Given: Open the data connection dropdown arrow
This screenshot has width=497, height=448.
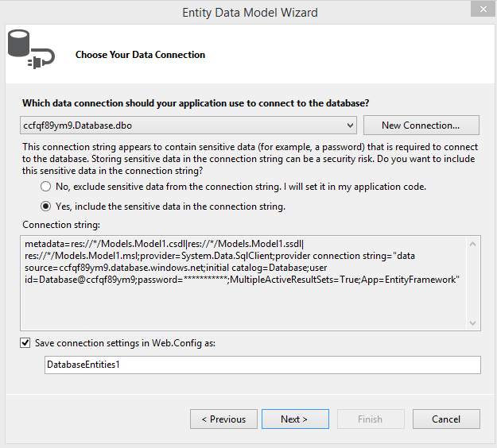Looking at the screenshot, I should coord(350,126).
